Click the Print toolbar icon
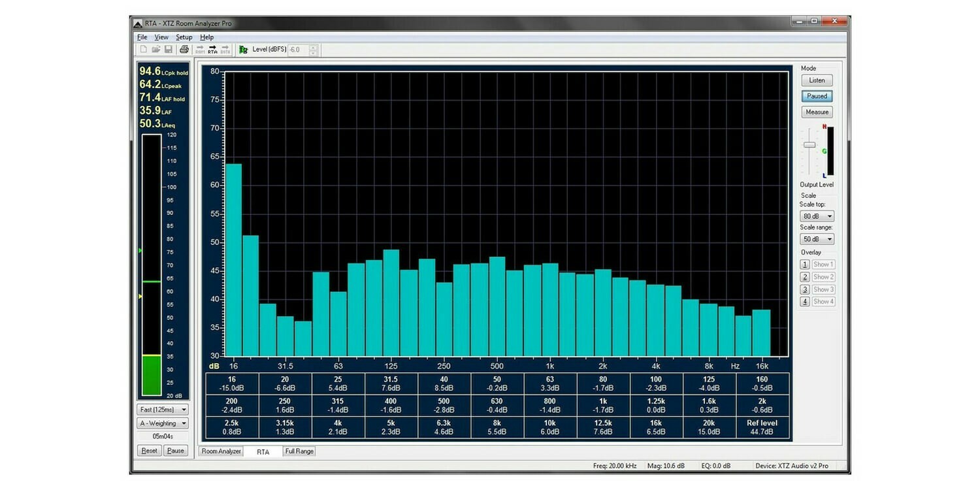 (x=186, y=50)
